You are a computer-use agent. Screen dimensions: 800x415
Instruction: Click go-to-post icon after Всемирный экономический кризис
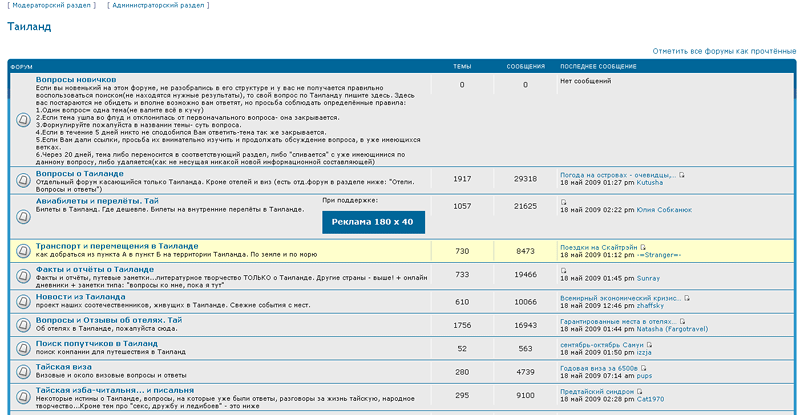(687, 298)
